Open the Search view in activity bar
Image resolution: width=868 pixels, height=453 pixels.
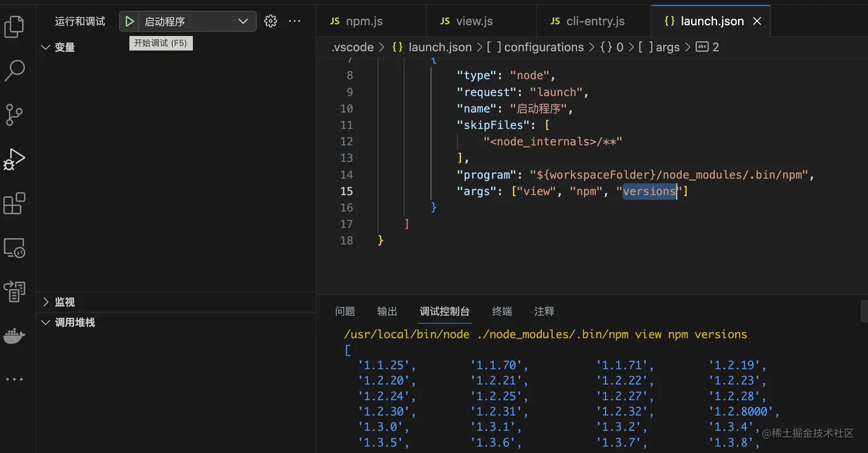[14, 71]
